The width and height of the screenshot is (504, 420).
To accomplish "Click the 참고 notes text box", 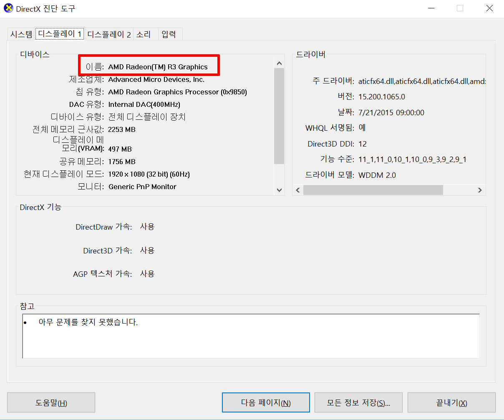I will click(251, 336).
